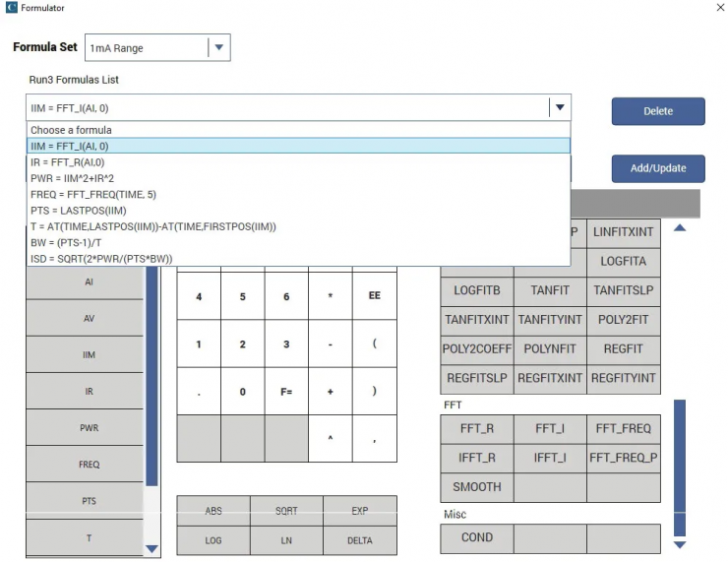Select the ISD = SQRT formula entry
This screenshot has width=728, height=562.
pos(101,258)
